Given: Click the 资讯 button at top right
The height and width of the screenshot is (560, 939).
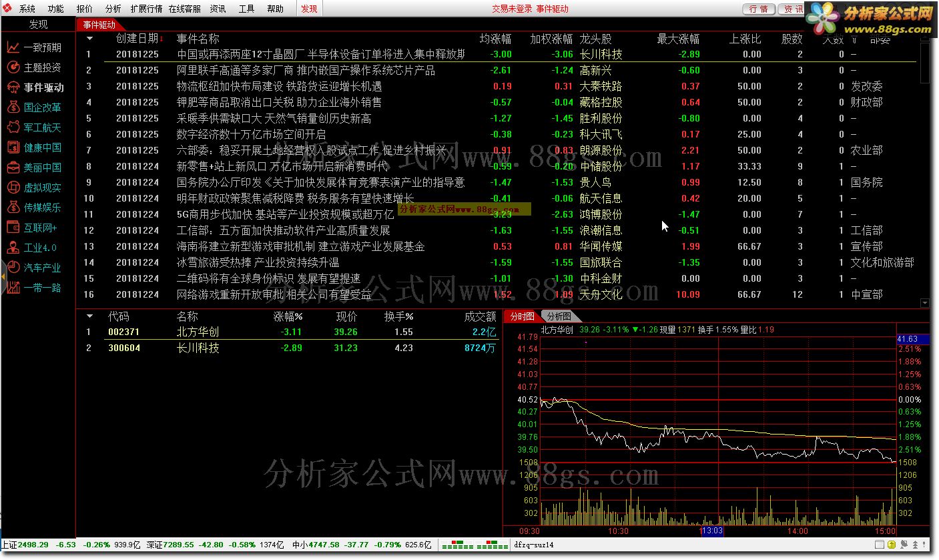Looking at the screenshot, I should [792, 9].
